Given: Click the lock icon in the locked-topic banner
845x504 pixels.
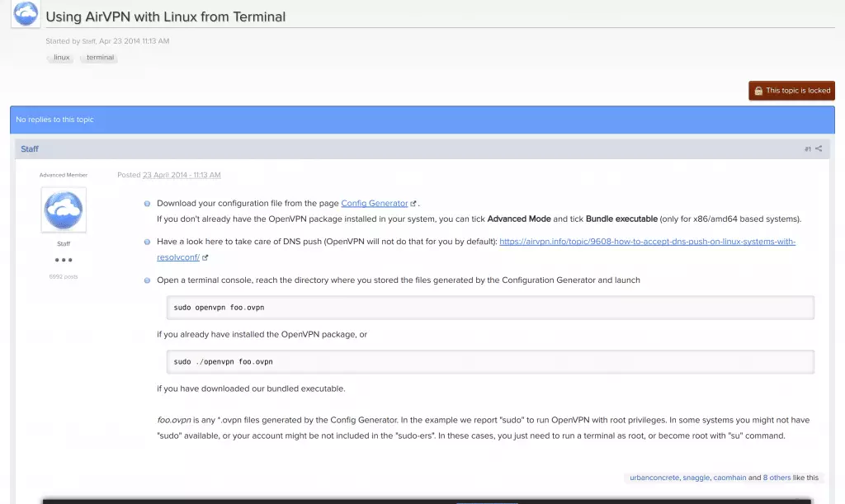Looking at the screenshot, I should click(x=758, y=91).
